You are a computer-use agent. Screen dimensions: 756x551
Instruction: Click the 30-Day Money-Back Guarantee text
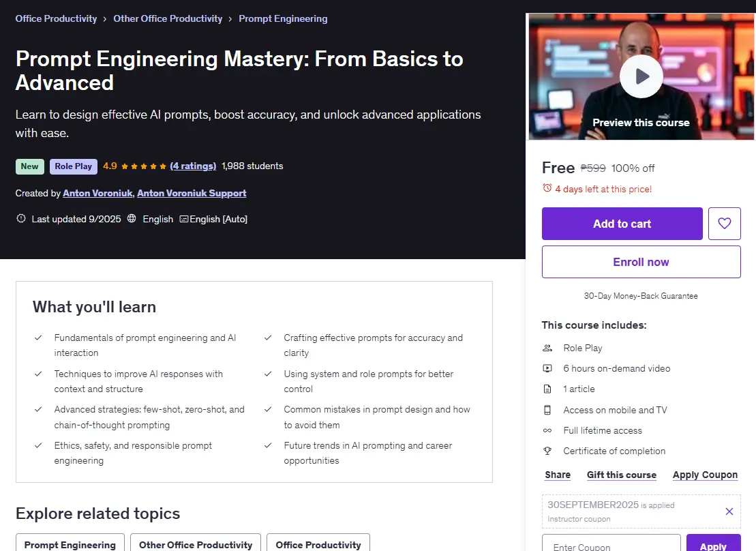(x=641, y=296)
